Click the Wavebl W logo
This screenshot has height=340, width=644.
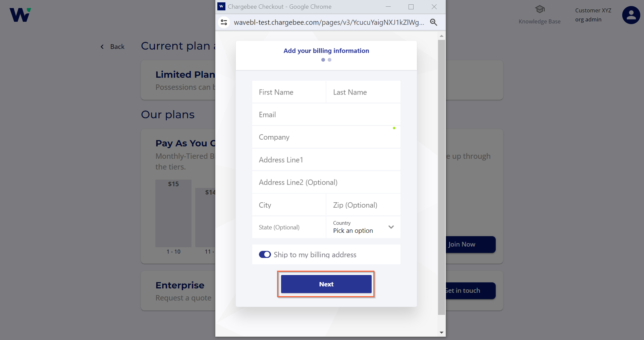click(x=20, y=15)
